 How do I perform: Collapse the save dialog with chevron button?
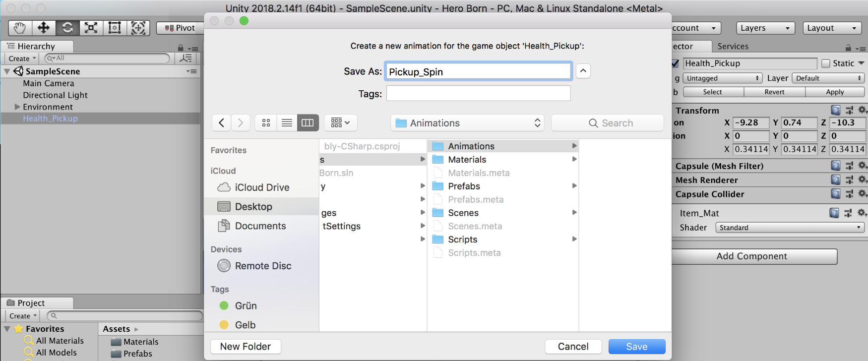(x=583, y=71)
